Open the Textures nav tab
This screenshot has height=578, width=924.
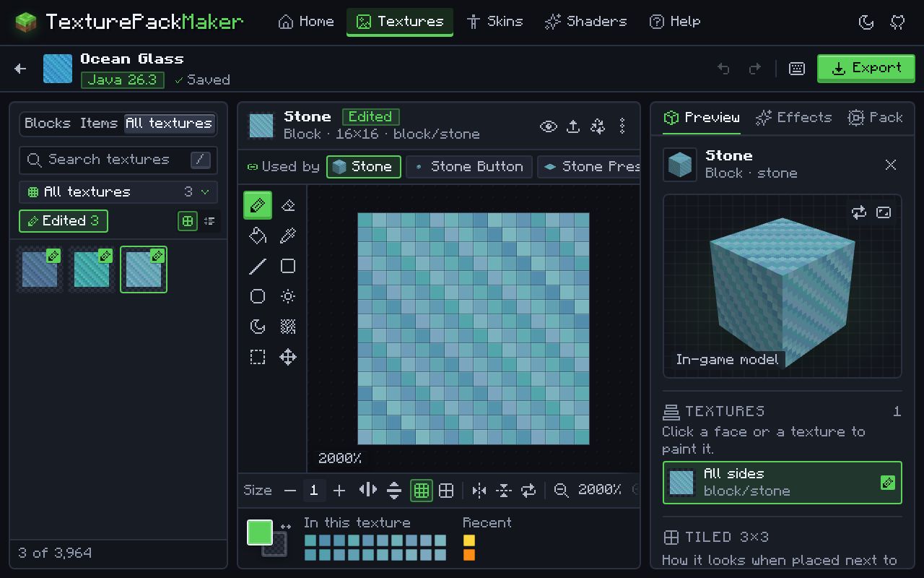click(400, 22)
